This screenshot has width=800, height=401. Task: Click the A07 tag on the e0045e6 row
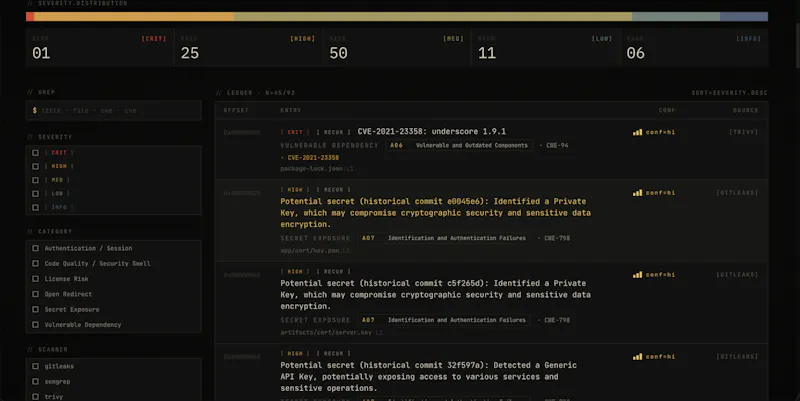(444, 238)
